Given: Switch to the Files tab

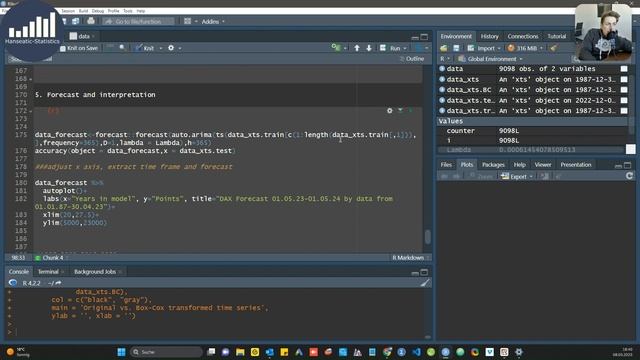Looking at the screenshot, I should coord(446,165).
